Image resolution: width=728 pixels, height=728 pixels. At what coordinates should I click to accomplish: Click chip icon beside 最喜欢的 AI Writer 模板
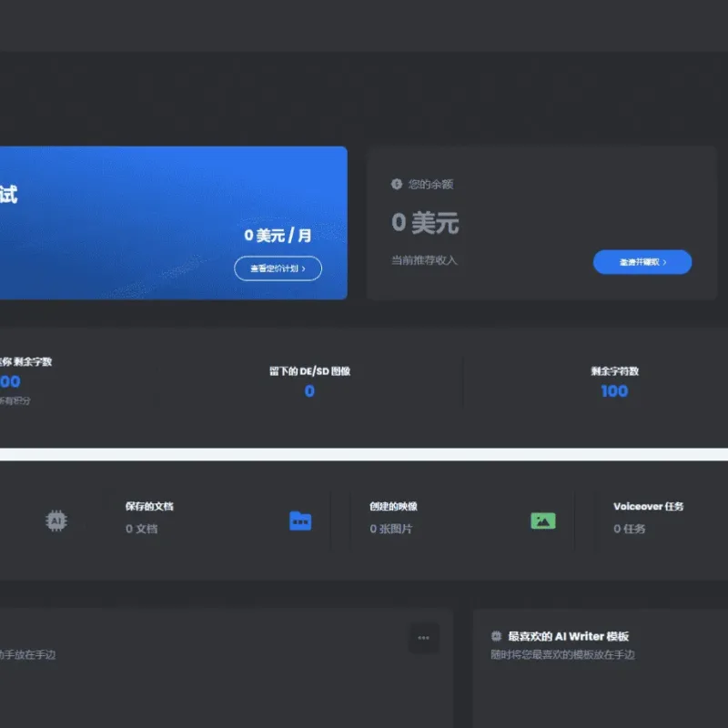click(x=496, y=635)
